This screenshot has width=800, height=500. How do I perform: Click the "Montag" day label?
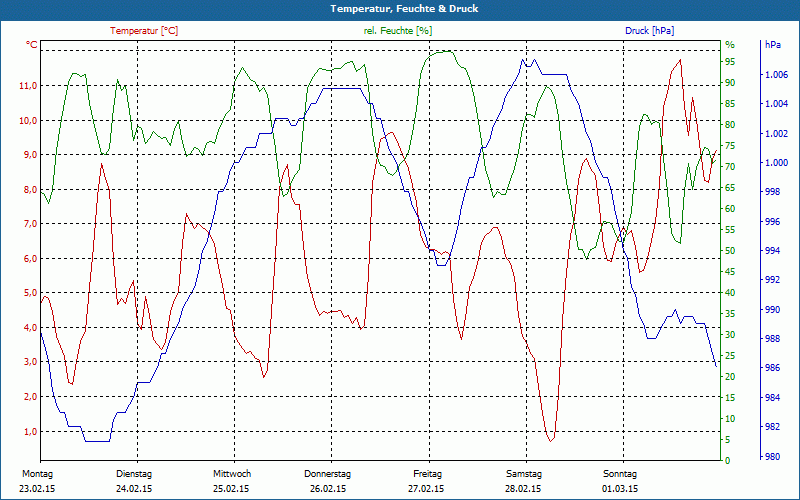click(38, 474)
